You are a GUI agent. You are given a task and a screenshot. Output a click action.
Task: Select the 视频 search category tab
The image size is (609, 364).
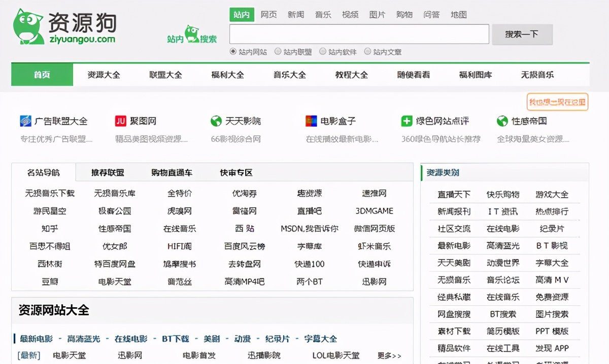[350, 14]
